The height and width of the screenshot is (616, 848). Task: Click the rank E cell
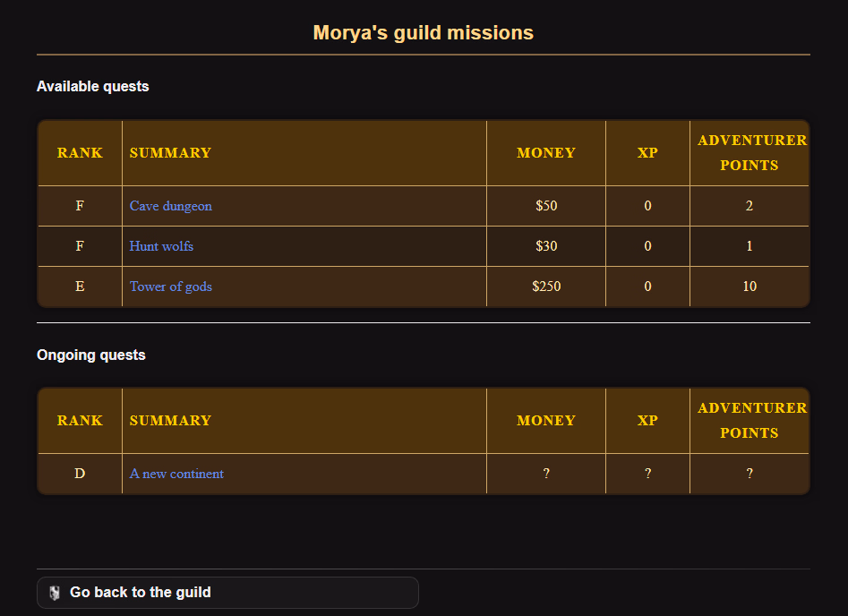point(80,287)
